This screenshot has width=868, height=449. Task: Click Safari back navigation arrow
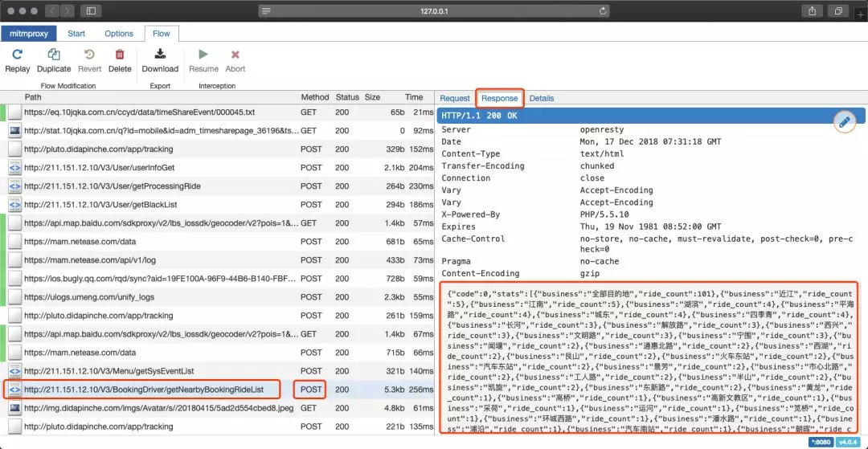pos(51,10)
